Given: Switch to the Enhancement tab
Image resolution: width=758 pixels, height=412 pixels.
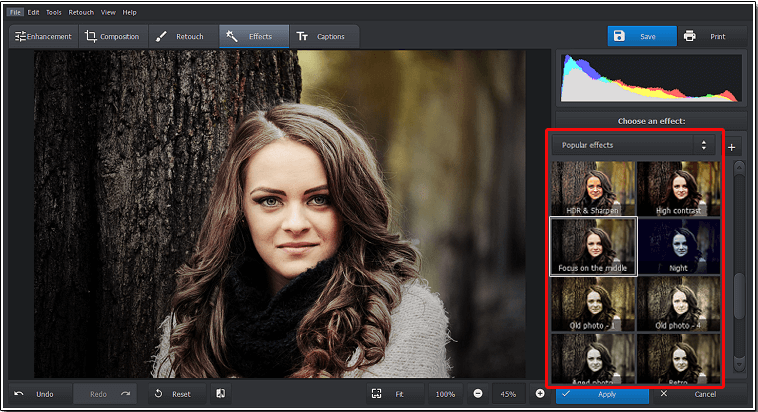Looking at the screenshot, I should tap(44, 36).
